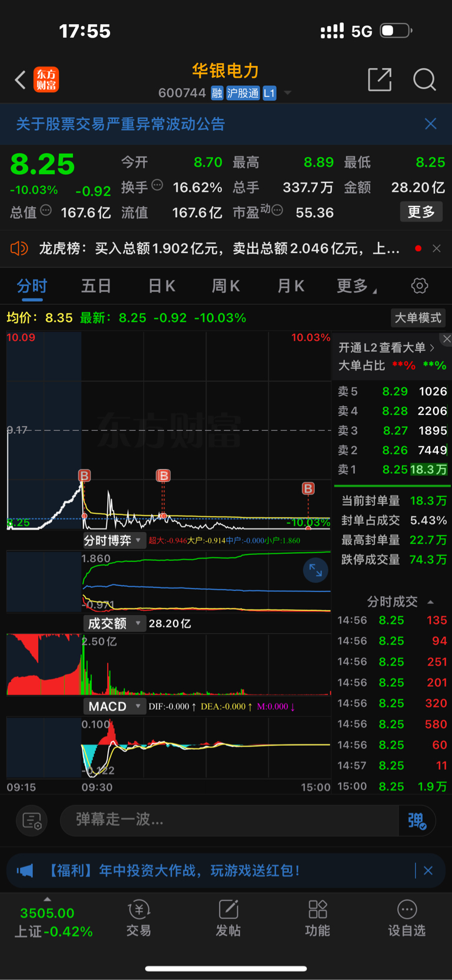
Task: Close the 龙虎榜 news ticker
Action: 437,248
